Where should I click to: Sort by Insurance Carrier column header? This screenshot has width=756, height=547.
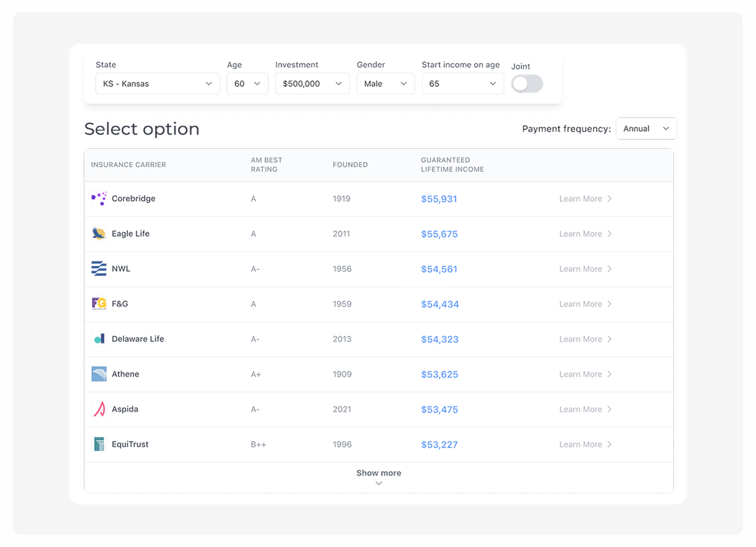[128, 165]
